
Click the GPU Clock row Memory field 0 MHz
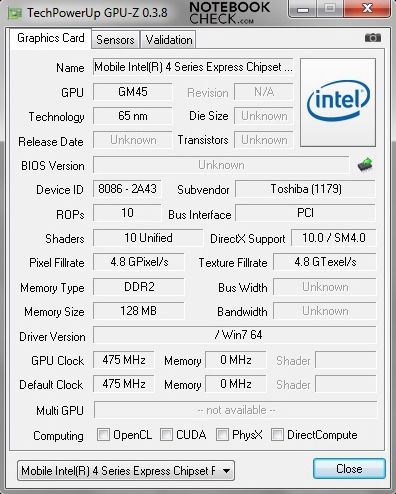236,360
